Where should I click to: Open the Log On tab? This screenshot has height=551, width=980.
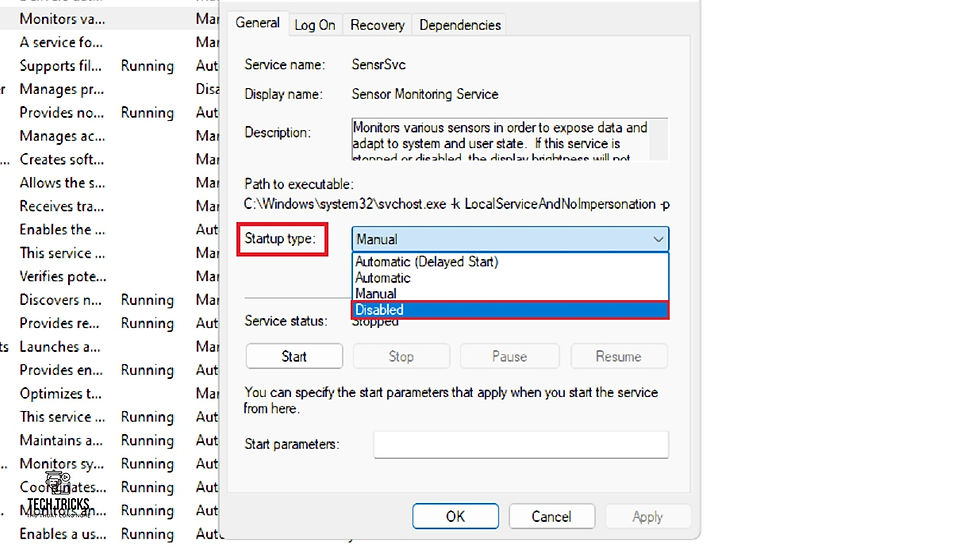pyautogui.click(x=314, y=25)
